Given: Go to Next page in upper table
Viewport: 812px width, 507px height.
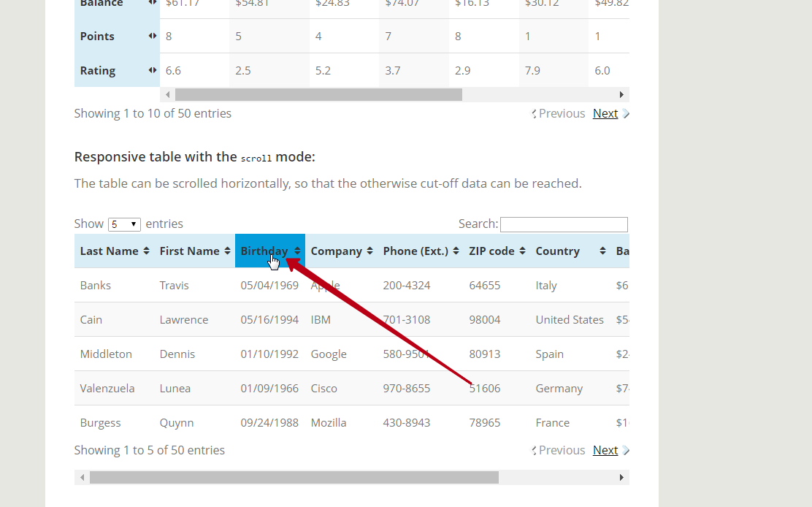Looking at the screenshot, I should pos(605,113).
